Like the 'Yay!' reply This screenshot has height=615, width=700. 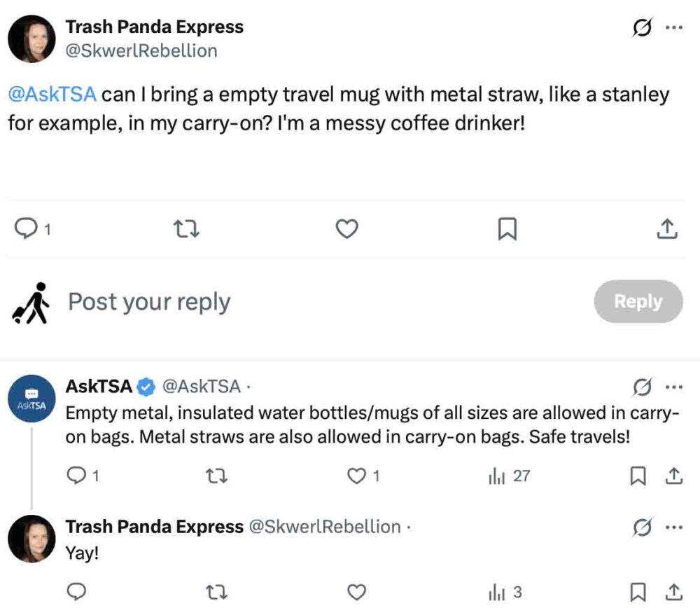[x=356, y=593]
